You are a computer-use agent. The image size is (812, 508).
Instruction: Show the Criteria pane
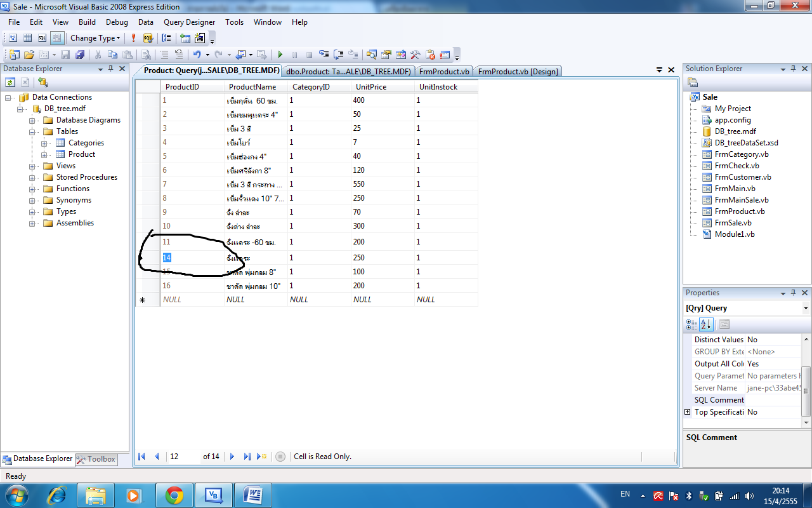pos(27,38)
